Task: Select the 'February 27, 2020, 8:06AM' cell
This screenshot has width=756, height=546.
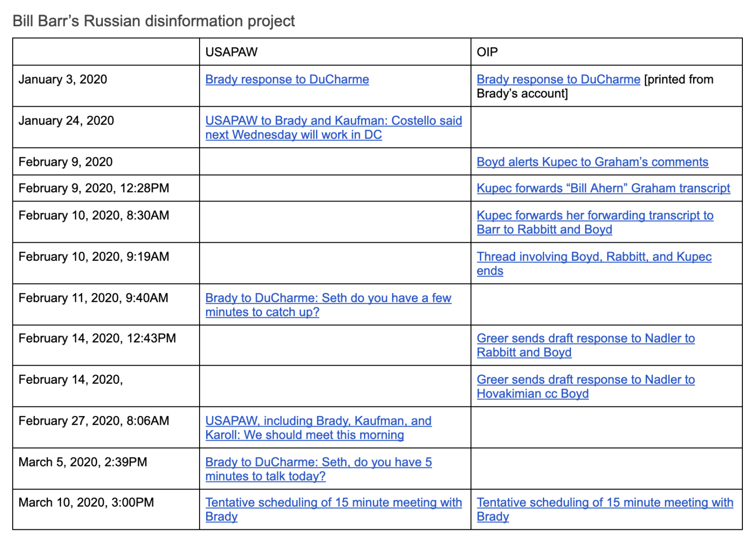Action: (94, 421)
